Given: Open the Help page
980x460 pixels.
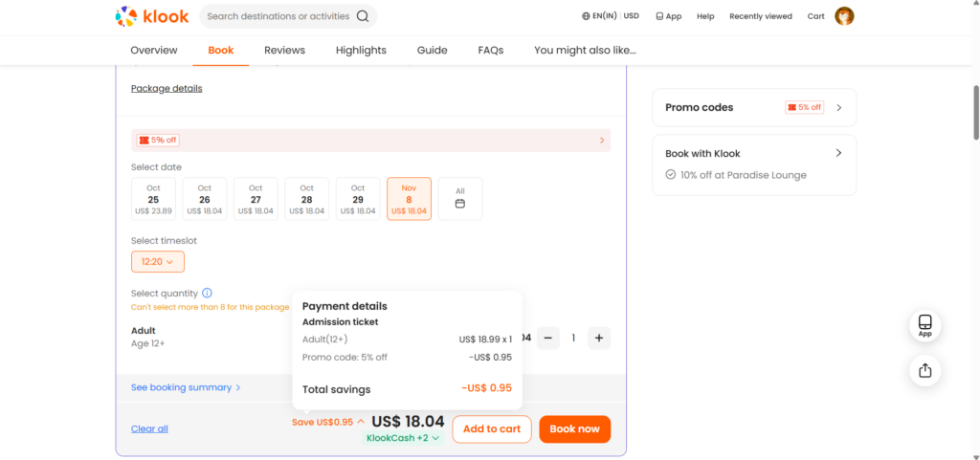Looking at the screenshot, I should (705, 16).
